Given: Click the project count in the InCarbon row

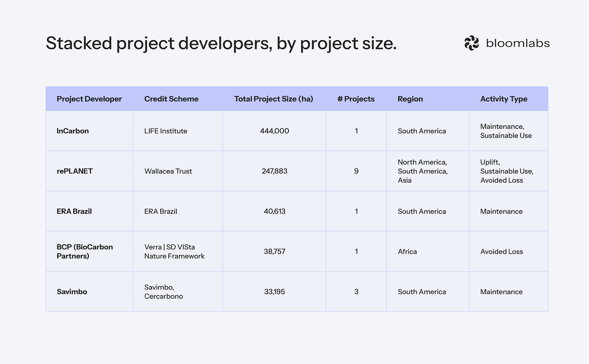Looking at the screenshot, I should point(356,131).
